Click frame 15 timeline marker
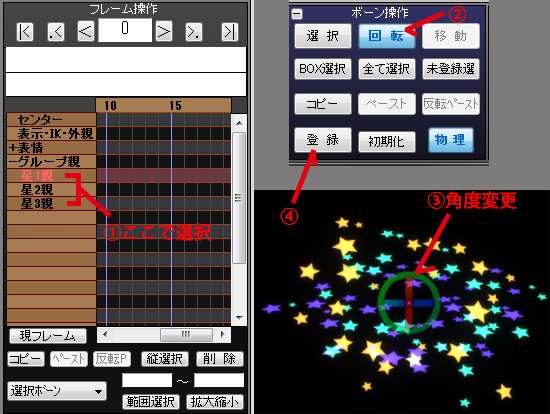This screenshot has height=414, width=550. coord(175,106)
